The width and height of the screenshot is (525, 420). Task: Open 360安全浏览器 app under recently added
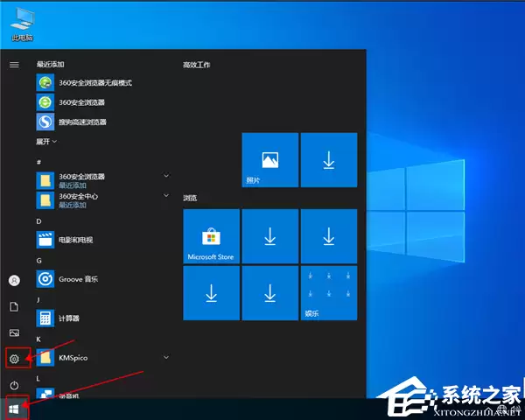tap(102, 102)
